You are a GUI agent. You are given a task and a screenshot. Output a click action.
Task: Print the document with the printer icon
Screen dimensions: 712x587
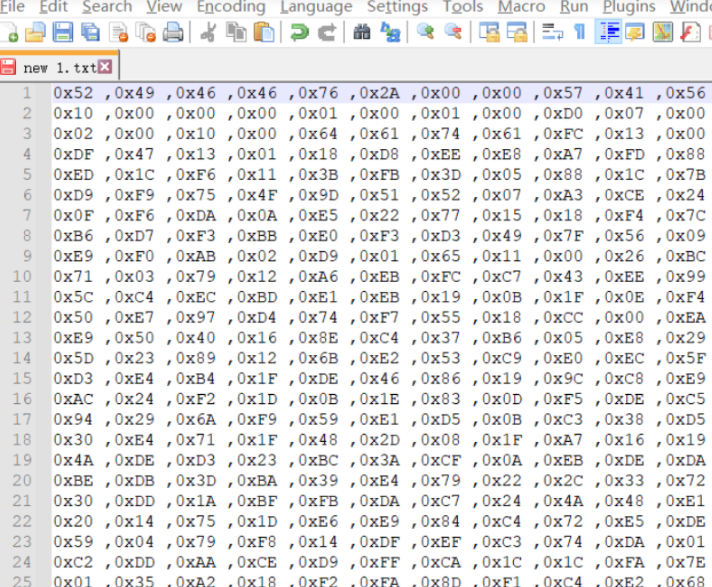pos(173,32)
